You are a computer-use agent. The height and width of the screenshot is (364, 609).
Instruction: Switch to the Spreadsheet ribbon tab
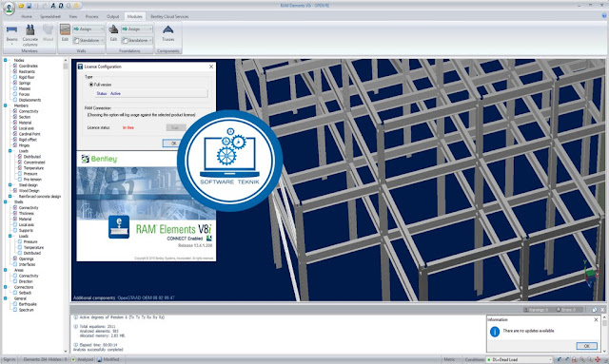50,17
